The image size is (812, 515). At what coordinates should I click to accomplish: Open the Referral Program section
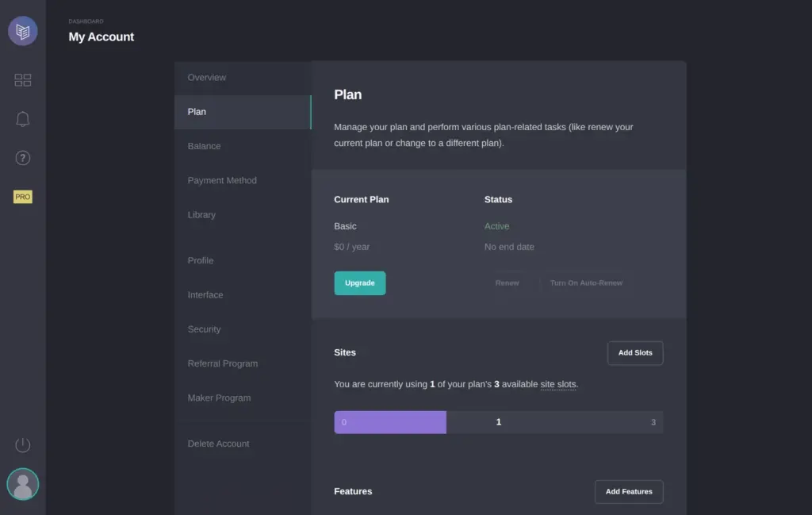pyautogui.click(x=243, y=363)
